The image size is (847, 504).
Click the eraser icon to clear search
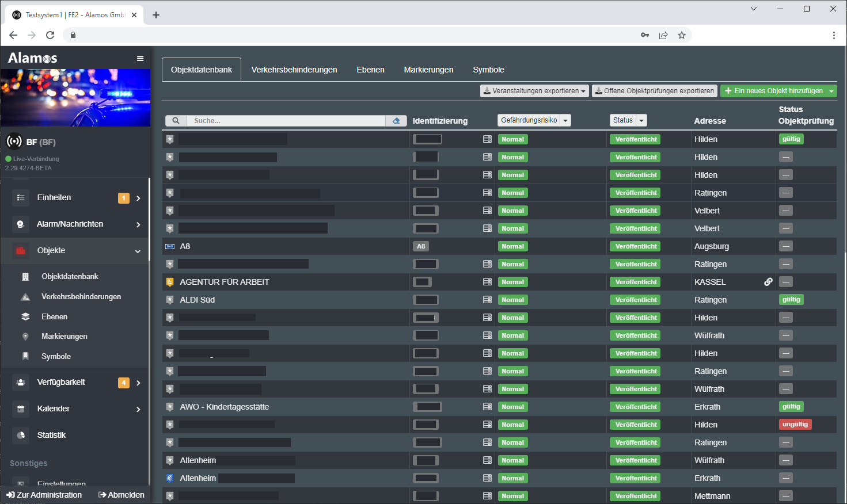coord(396,121)
